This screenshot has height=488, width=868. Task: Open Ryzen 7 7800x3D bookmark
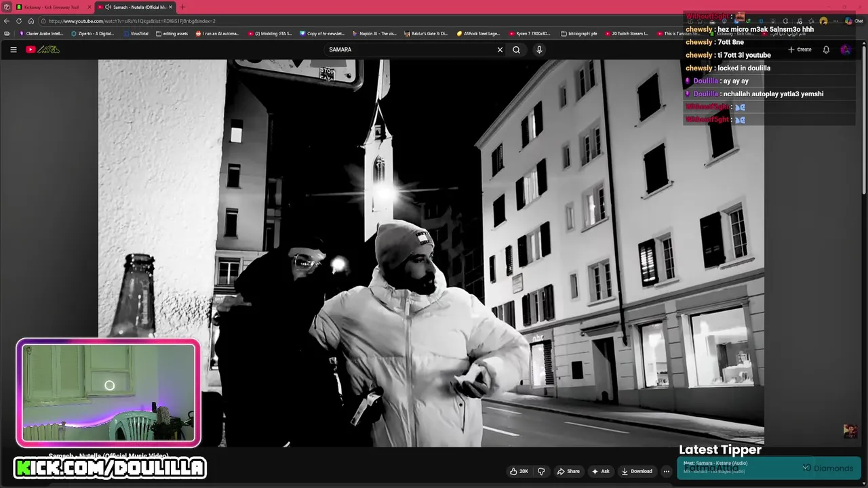click(x=530, y=33)
